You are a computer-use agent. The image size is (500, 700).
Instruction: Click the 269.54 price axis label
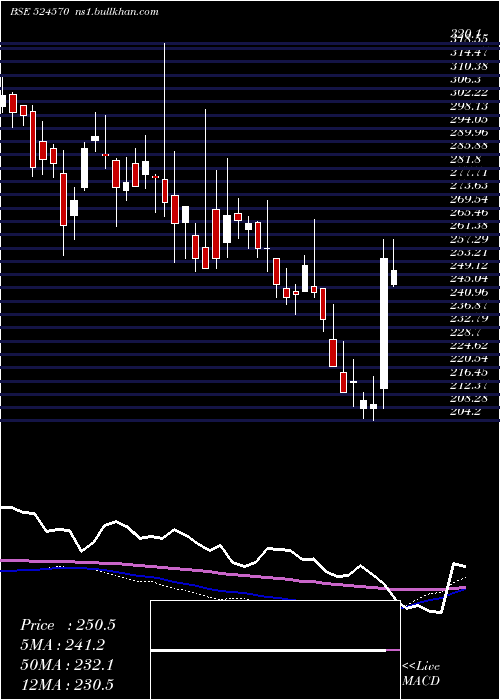point(468,199)
